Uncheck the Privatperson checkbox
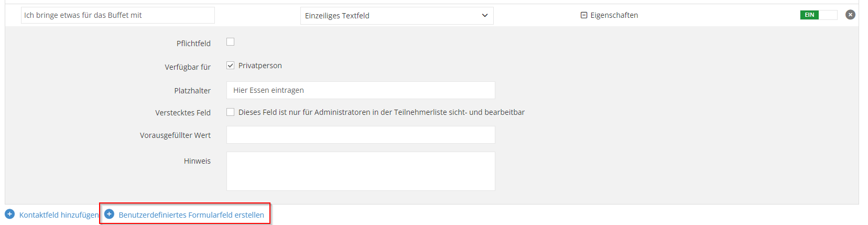The image size is (868, 225). pyautogui.click(x=230, y=66)
